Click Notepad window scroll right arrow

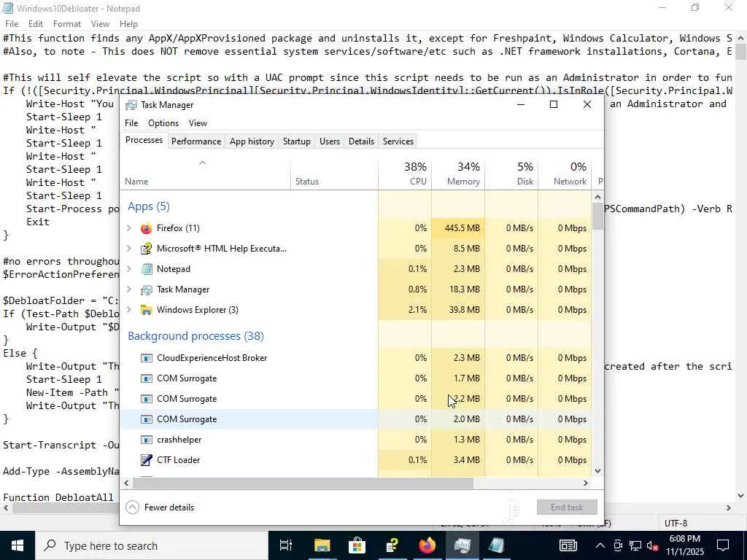729,508
